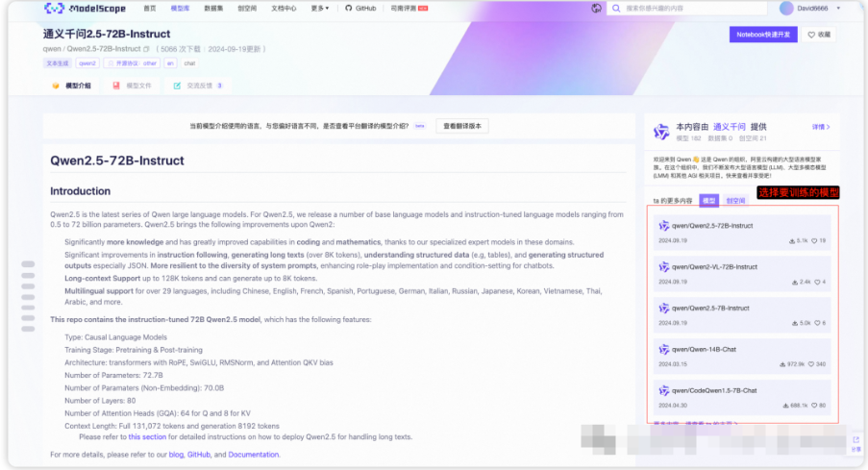The height and width of the screenshot is (470, 868).
Task: Open the GitHub link in the navbar
Action: pyautogui.click(x=360, y=9)
